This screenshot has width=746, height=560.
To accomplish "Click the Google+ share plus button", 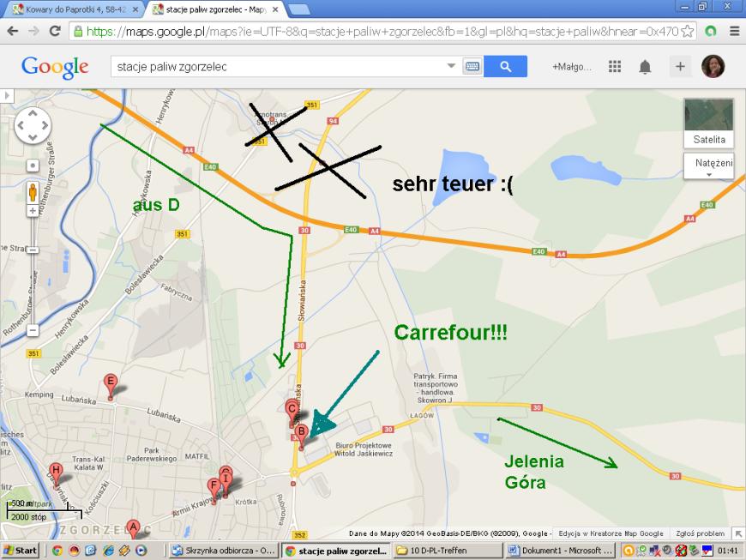I will click(x=679, y=66).
